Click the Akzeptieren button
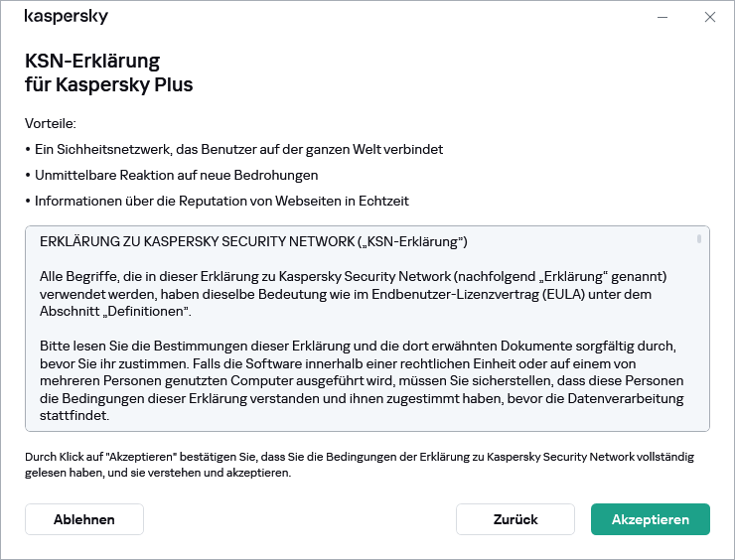The image size is (735, 560). 650,519
